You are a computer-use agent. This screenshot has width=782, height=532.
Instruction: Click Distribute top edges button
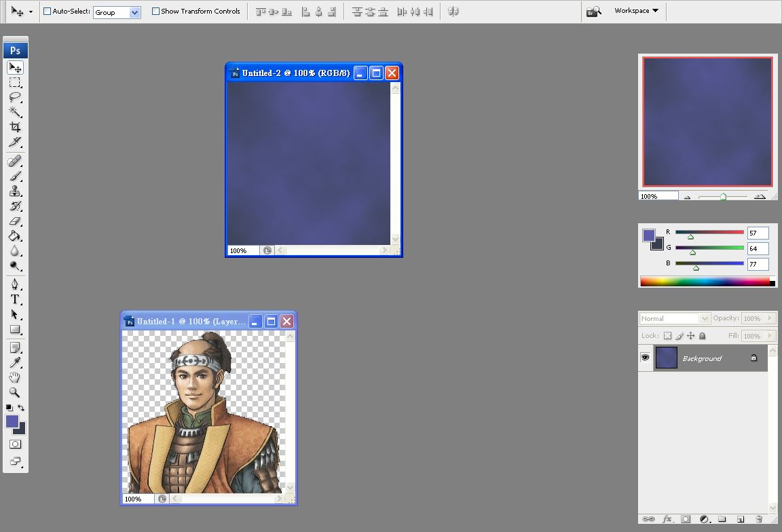click(x=357, y=12)
